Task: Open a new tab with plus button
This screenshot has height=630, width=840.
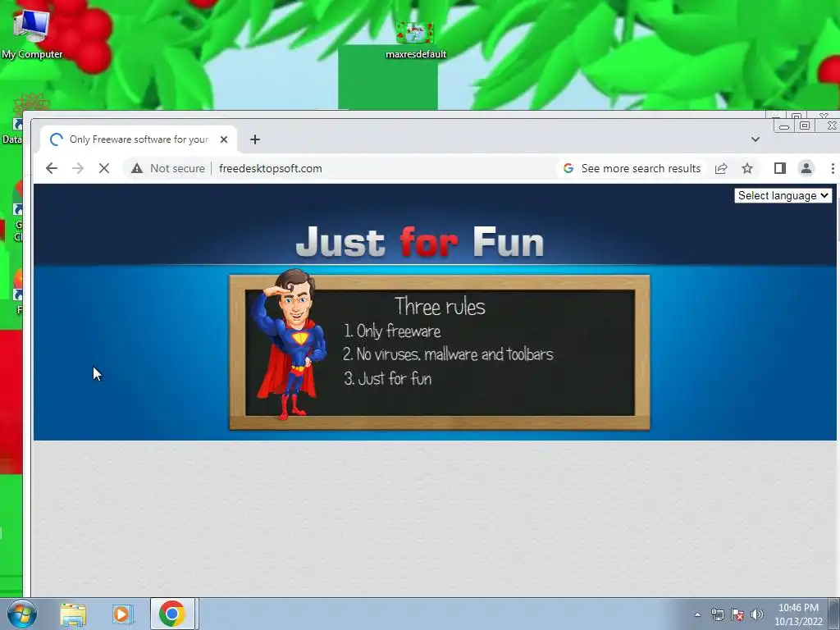Action: pos(255,139)
